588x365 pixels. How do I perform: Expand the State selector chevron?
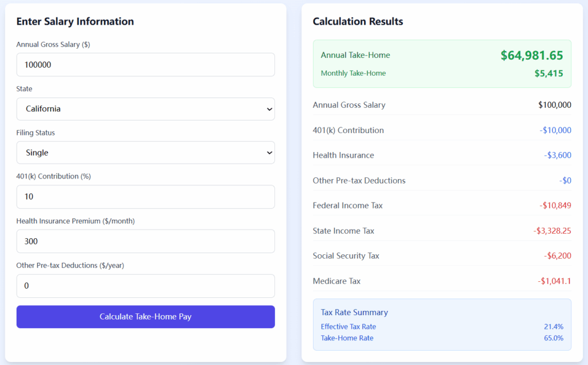(268, 109)
